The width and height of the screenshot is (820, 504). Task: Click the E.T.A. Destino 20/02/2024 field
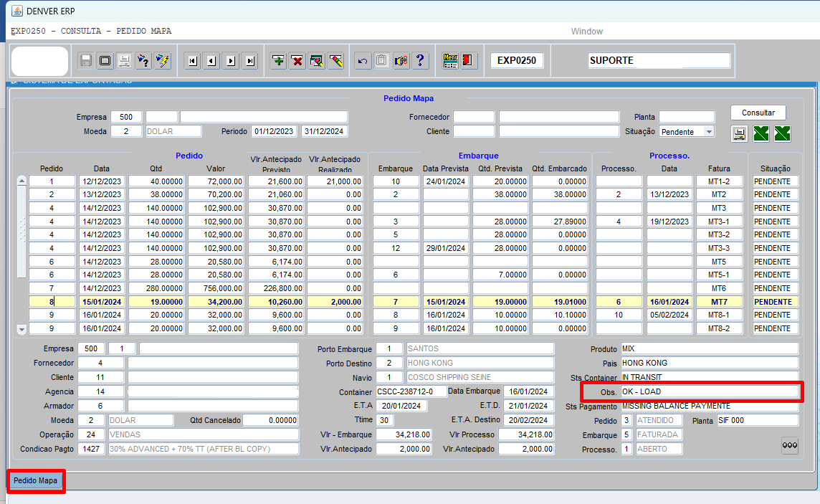point(528,420)
